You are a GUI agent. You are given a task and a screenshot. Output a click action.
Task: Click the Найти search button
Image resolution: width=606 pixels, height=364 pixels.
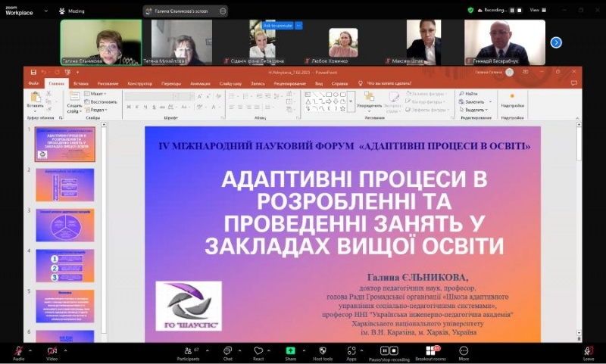coord(468,93)
